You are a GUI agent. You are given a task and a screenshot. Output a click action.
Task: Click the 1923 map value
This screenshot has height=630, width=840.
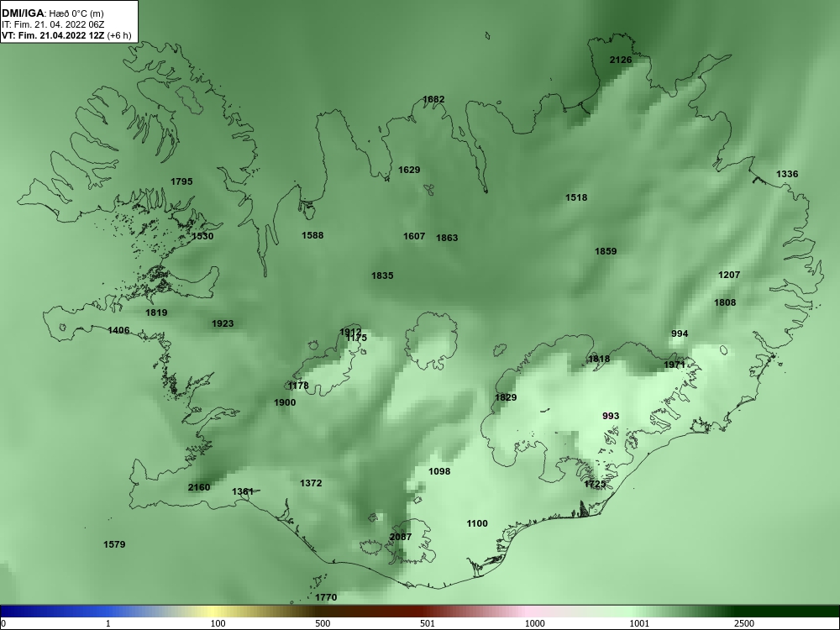(x=223, y=323)
